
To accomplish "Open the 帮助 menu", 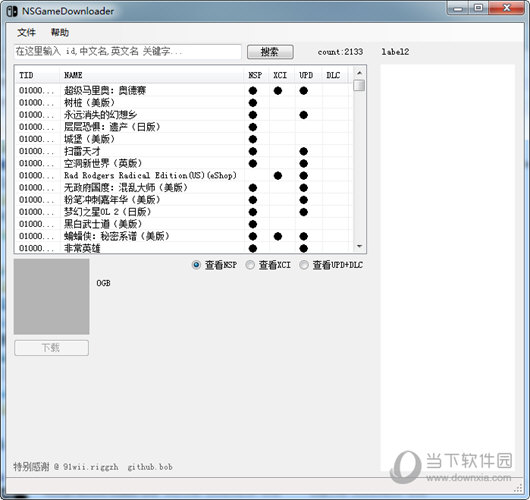I will (60, 32).
